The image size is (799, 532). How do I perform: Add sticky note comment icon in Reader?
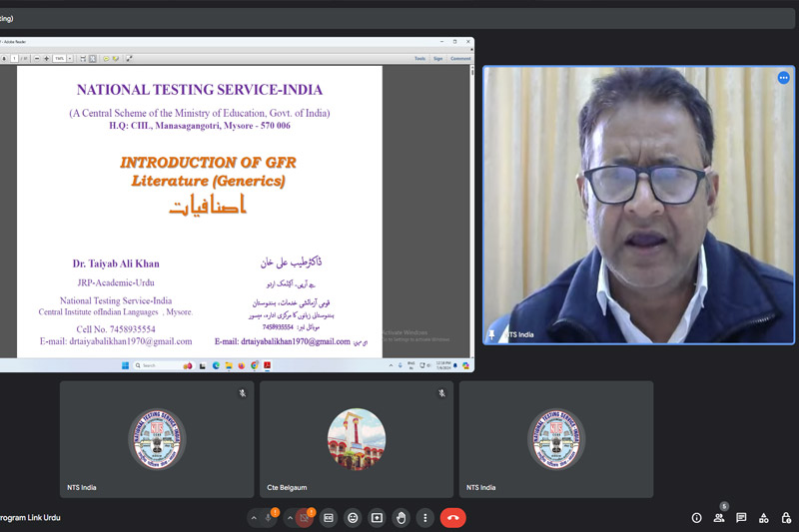pyautogui.click(x=106, y=59)
